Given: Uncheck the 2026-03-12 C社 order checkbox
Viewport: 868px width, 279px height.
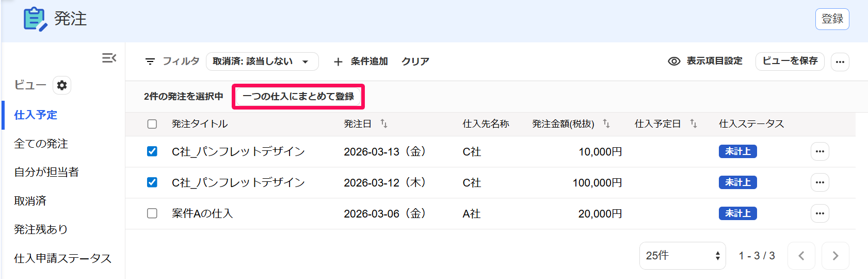Looking at the screenshot, I should click(152, 182).
